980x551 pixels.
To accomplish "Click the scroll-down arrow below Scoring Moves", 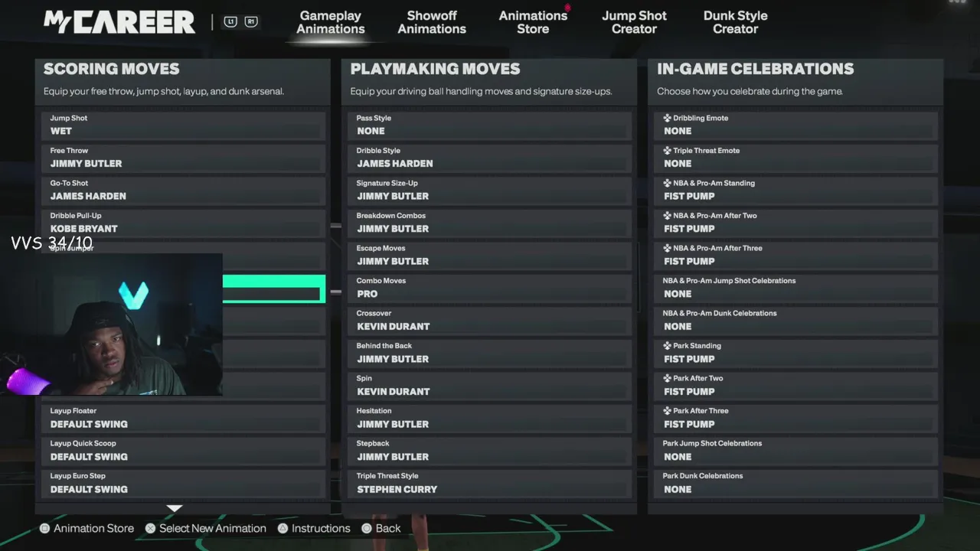I will click(175, 508).
